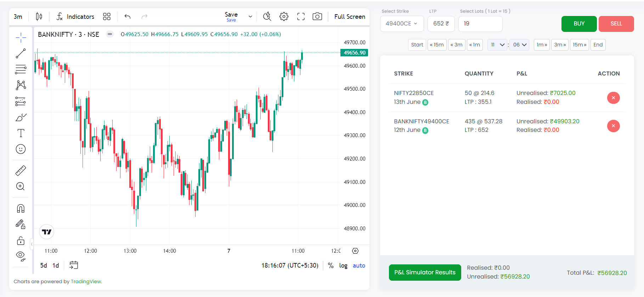The image size is (644, 297).
Task: Open the forecasting and measurement tool
Action: pos(21,101)
